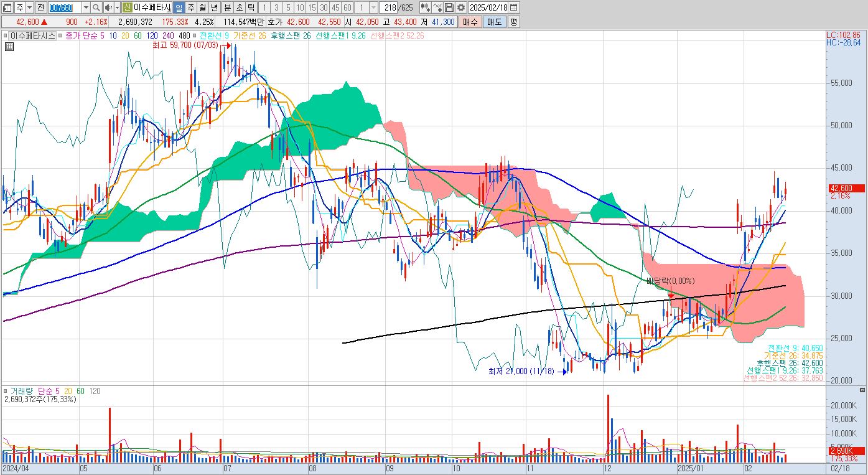Click the 전 button next to stock code
The height and width of the screenshot is (475, 868).
pos(40,7)
